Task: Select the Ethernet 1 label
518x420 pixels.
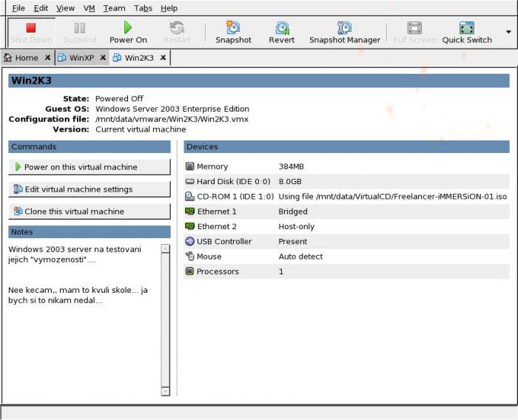Action: pyautogui.click(x=217, y=211)
